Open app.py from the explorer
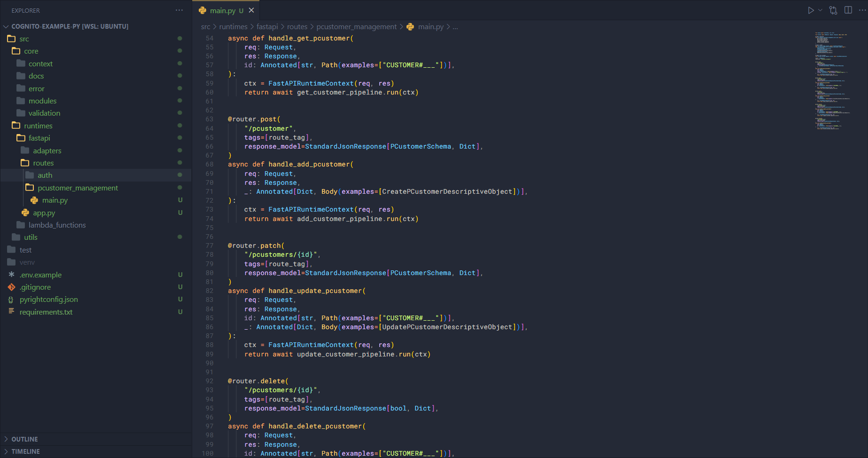Screen dimensions: 868x458 pyautogui.click(x=44, y=213)
